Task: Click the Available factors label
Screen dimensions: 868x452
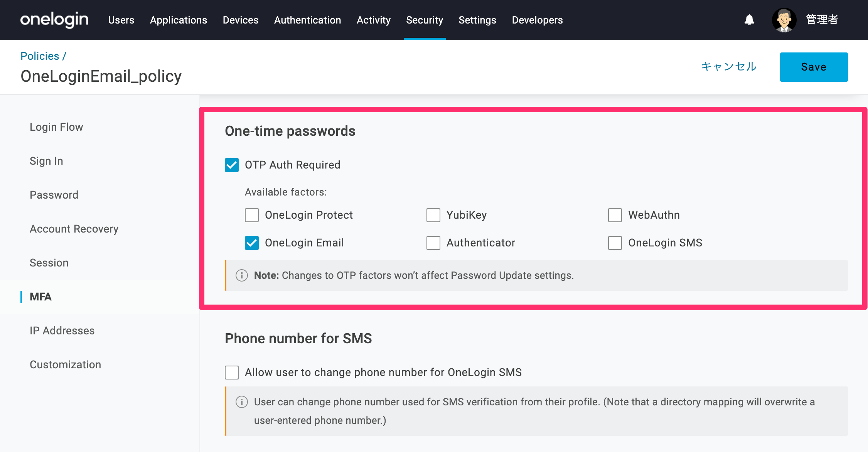Action: pyautogui.click(x=286, y=192)
